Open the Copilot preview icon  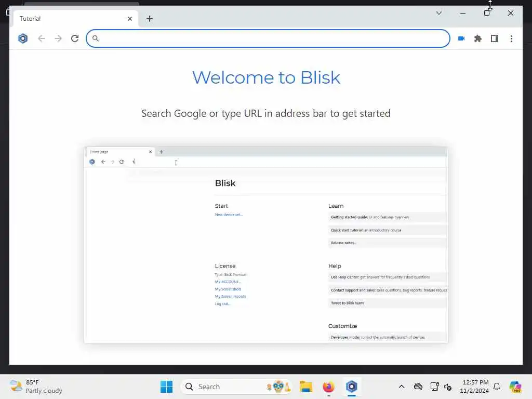(515, 387)
